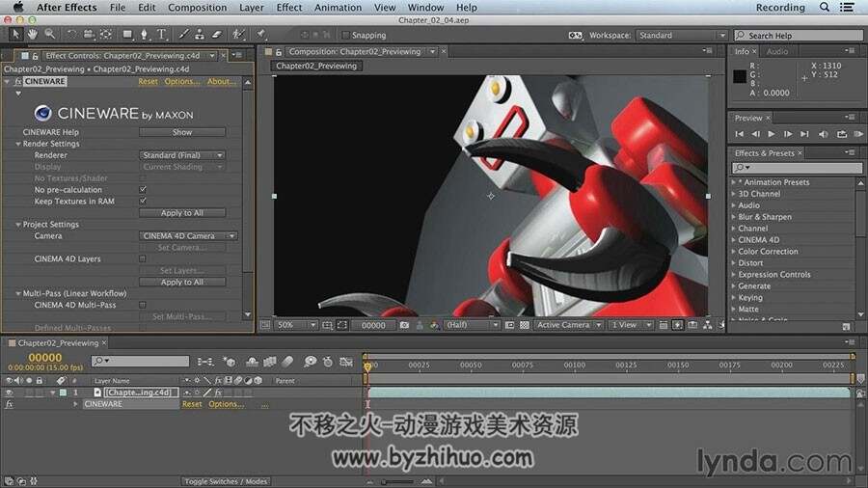The width and height of the screenshot is (868, 488).
Task: Select the Brush tool
Action: (184, 35)
